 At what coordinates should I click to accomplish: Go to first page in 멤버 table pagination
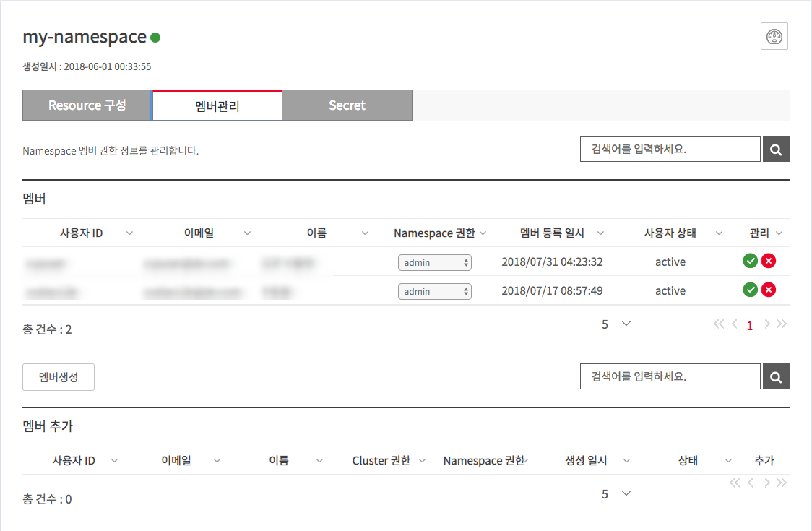[x=719, y=324]
